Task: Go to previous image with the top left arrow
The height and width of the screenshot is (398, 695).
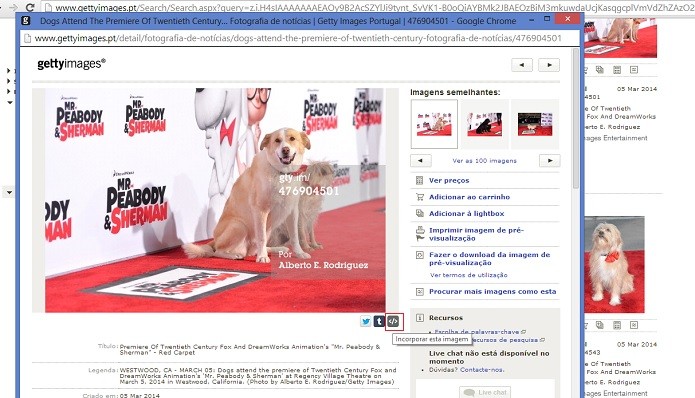Action: pos(522,65)
